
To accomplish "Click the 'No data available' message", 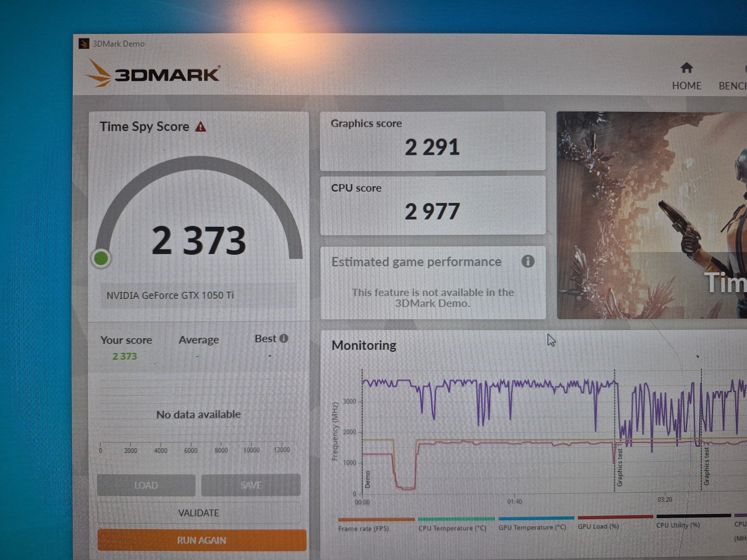I will (198, 414).
